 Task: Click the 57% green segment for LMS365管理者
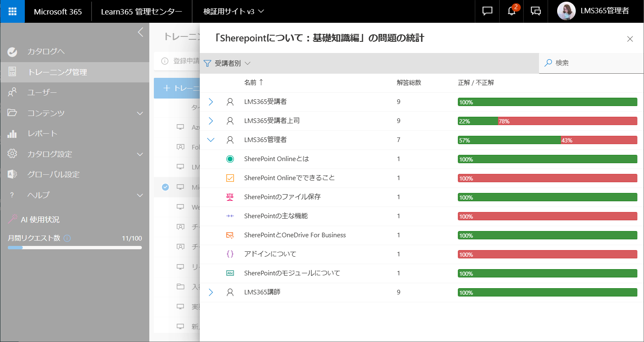tap(509, 140)
